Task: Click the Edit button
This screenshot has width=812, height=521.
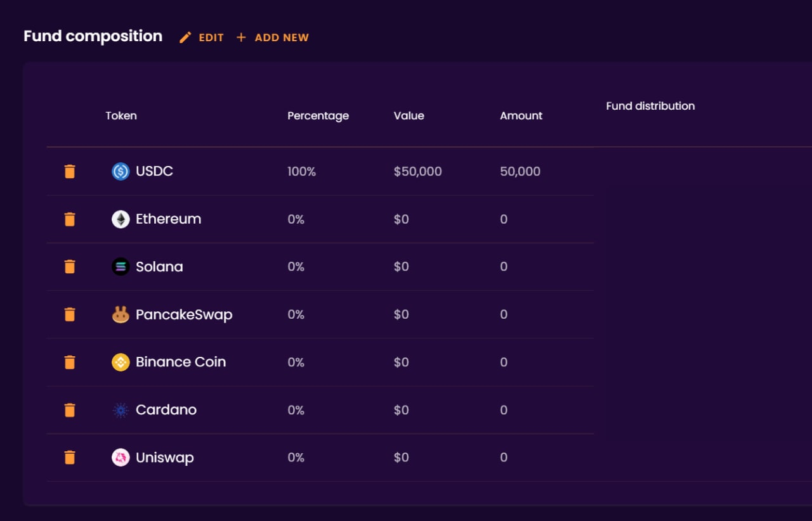Action: (202, 37)
